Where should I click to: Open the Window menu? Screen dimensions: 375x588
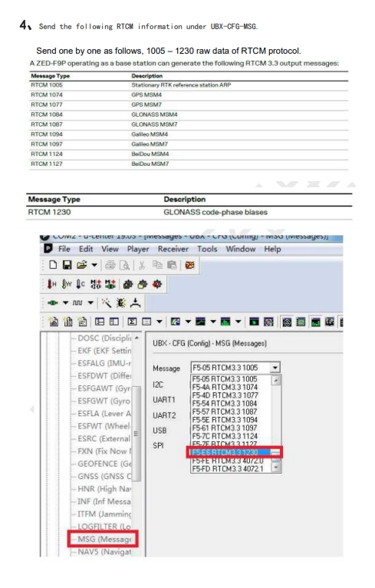click(x=241, y=249)
